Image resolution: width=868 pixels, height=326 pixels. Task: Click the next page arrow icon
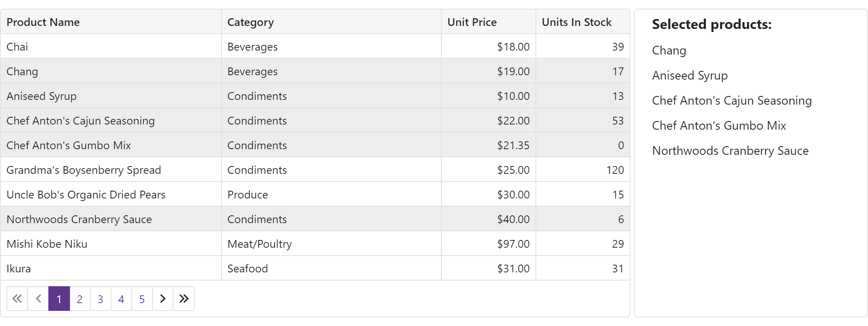click(x=163, y=299)
